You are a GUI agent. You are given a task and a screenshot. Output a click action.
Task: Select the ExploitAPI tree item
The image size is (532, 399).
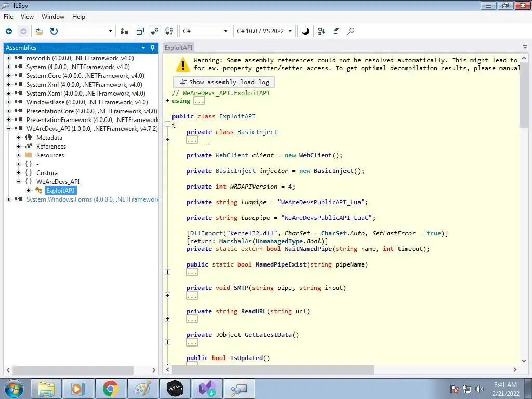[60, 190]
